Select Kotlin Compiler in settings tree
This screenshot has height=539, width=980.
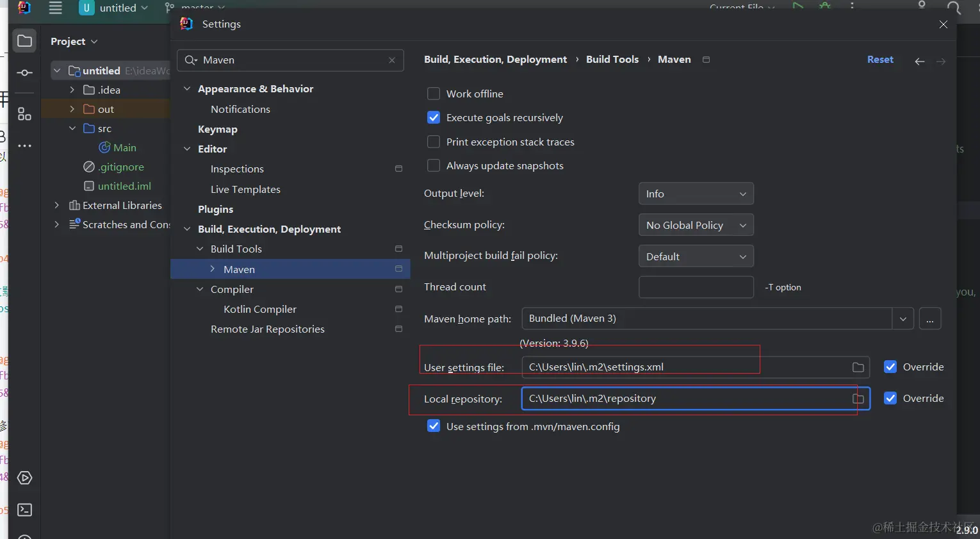click(260, 309)
